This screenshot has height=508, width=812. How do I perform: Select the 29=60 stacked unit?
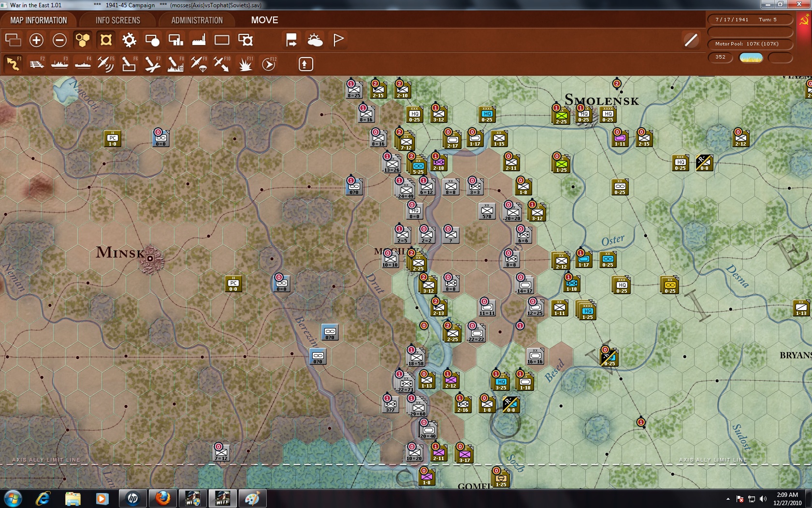417,406
